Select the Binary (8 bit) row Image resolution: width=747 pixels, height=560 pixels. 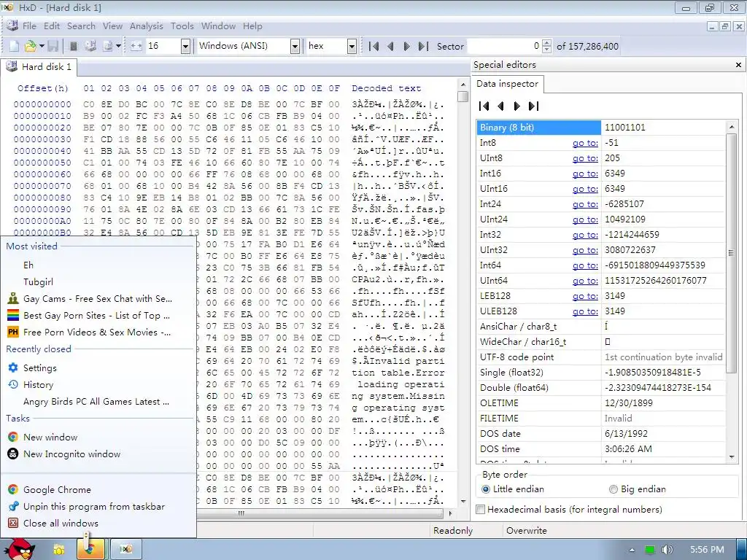601,128
